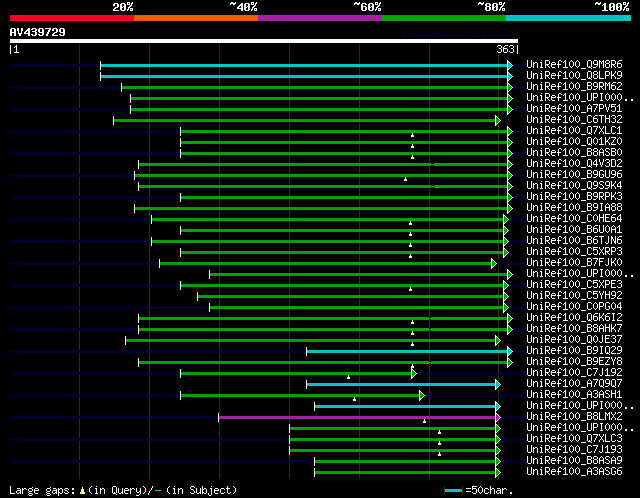The height and width of the screenshot is (498, 640).
Task: Select the UniRef100_B9EZY8 label
Action: [x=574, y=361]
